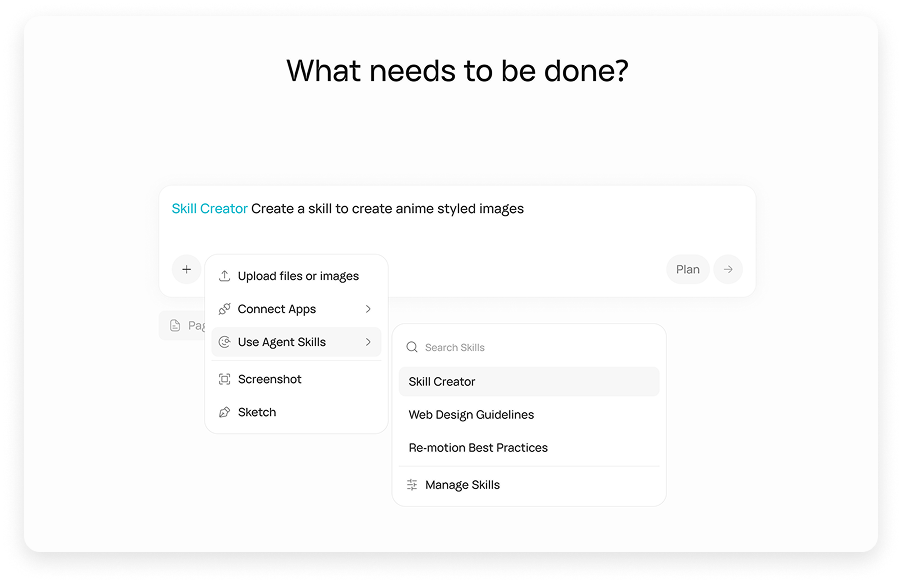The width and height of the screenshot is (902, 584).
Task: Click the partially hidden page chip
Action: click(183, 325)
